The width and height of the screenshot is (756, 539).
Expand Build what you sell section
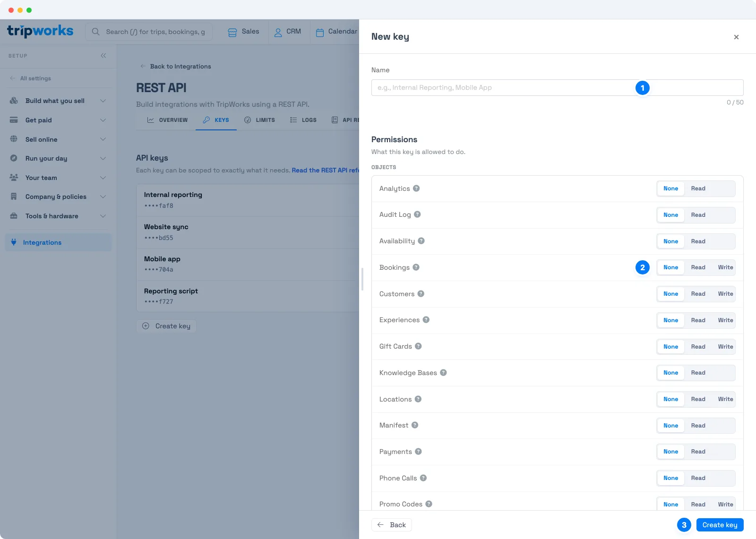click(x=58, y=101)
